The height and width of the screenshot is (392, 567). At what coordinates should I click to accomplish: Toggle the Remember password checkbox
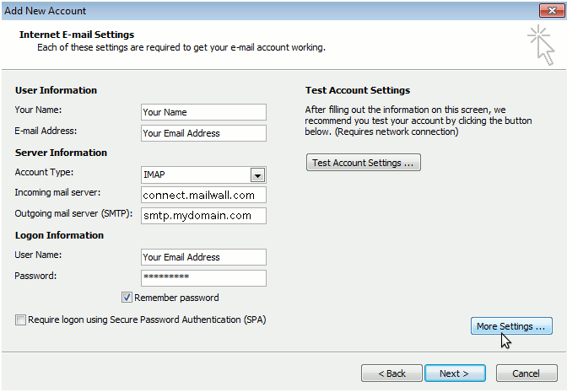click(x=127, y=298)
